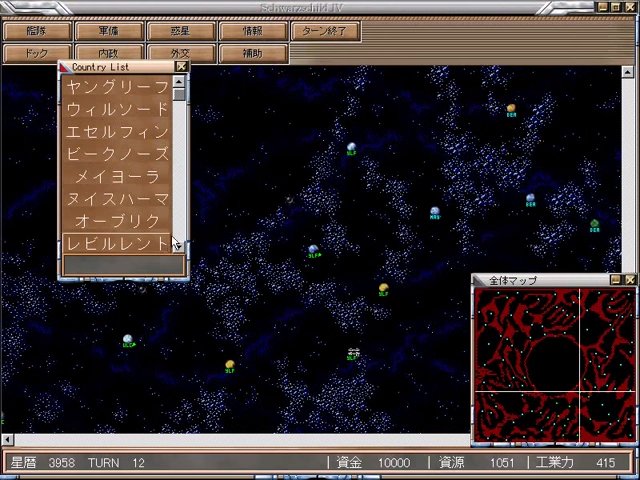Screen dimensions: 640x480
Task: Close the Country List window
Action: 181,67
